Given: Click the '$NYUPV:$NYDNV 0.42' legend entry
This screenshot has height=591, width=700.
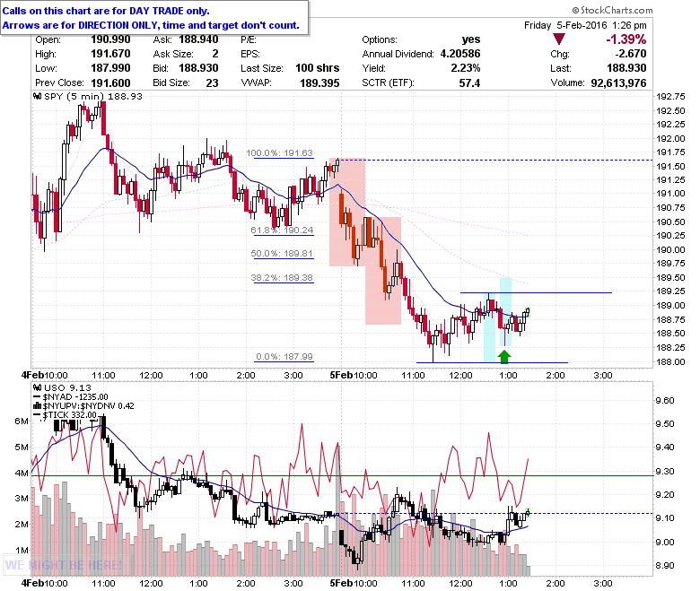Looking at the screenshot, I should pos(88,406).
